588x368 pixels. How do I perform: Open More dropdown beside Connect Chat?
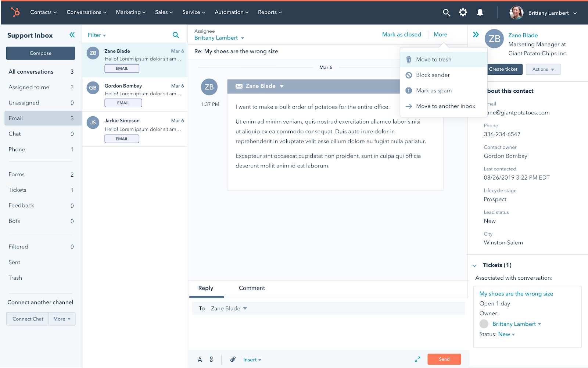(x=62, y=319)
